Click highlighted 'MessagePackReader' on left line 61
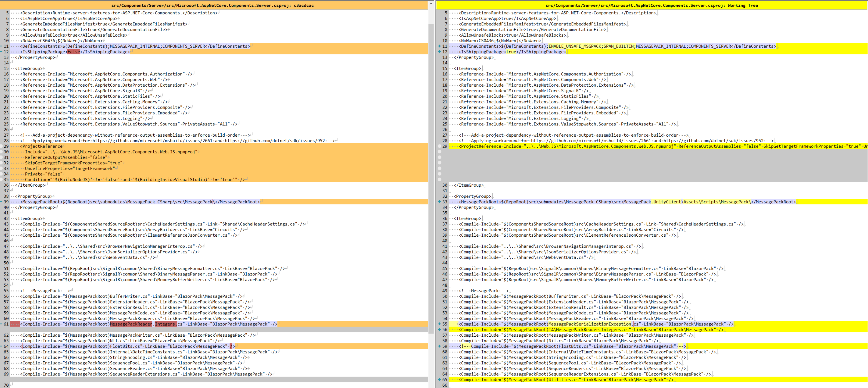Screen dimensions: 868x388 (x=131, y=324)
